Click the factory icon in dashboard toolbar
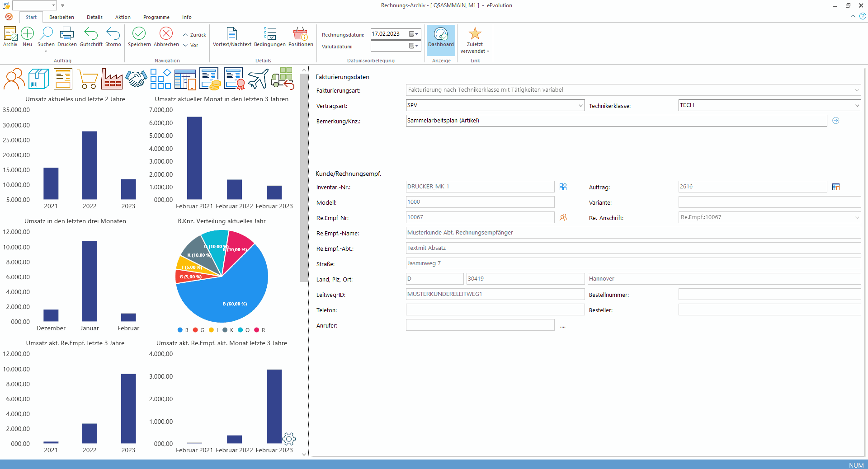Screen dimensions: 868x469 (112, 79)
